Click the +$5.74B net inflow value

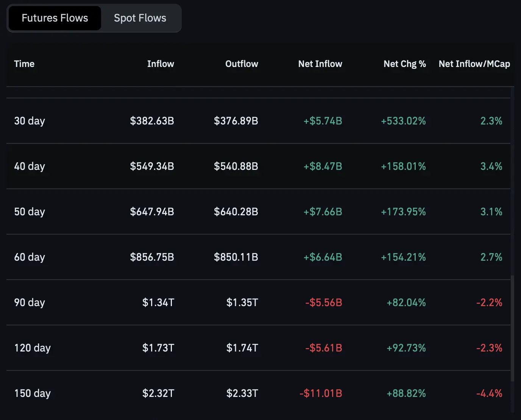(323, 121)
